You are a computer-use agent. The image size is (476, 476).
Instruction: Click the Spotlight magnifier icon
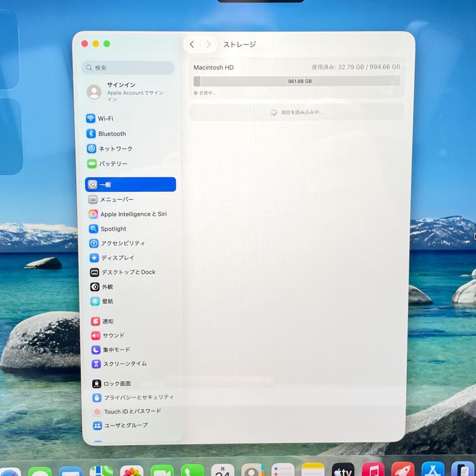pos(93,229)
